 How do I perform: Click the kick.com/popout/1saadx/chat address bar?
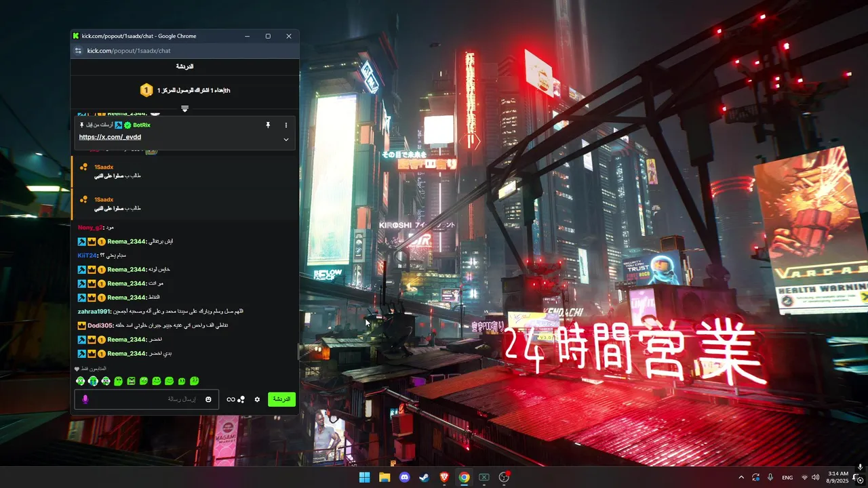pos(184,51)
